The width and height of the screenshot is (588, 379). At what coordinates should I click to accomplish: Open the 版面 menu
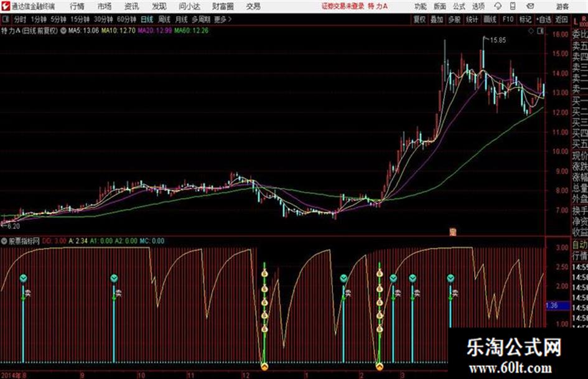439,6
